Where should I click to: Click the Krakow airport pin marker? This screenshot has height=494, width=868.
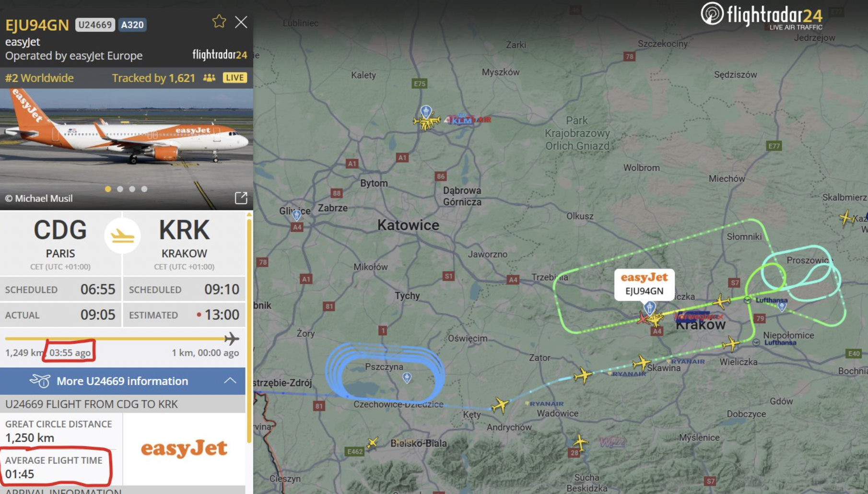pos(649,307)
